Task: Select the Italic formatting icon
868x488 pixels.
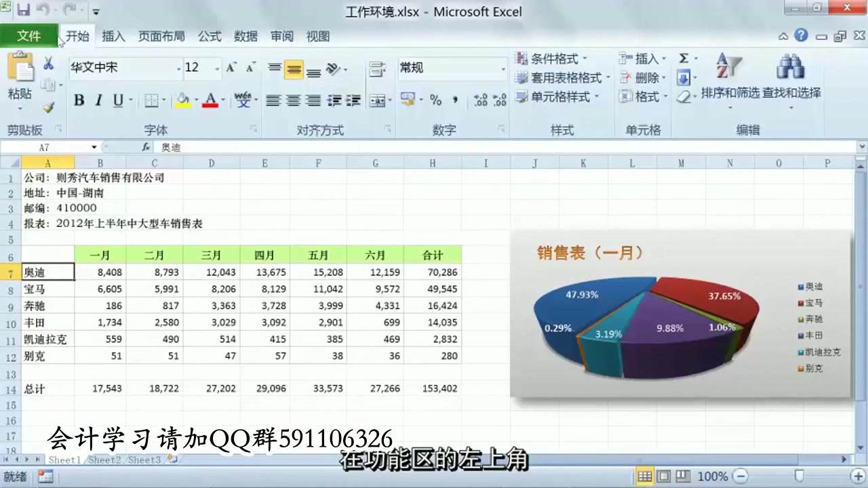Action: pyautogui.click(x=97, y=100)
